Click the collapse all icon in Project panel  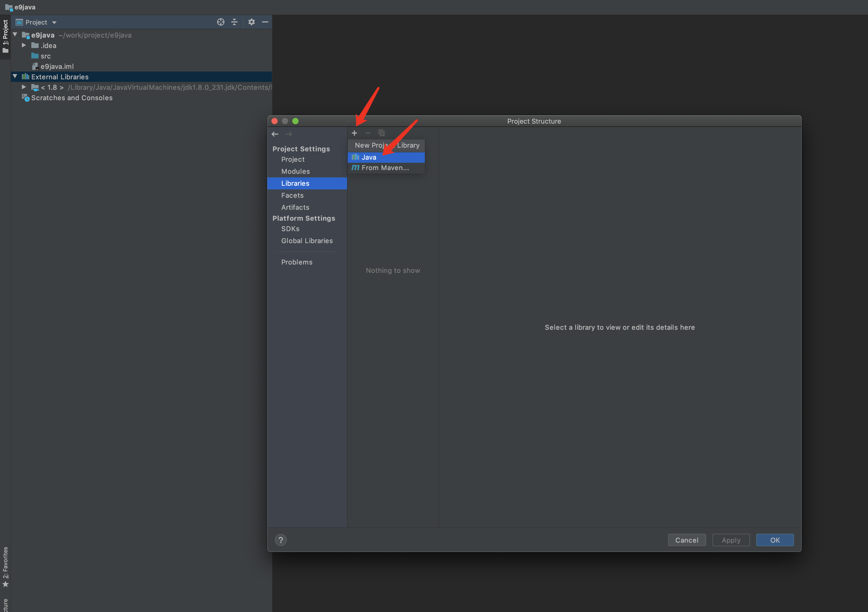click(x=234, y=22)
